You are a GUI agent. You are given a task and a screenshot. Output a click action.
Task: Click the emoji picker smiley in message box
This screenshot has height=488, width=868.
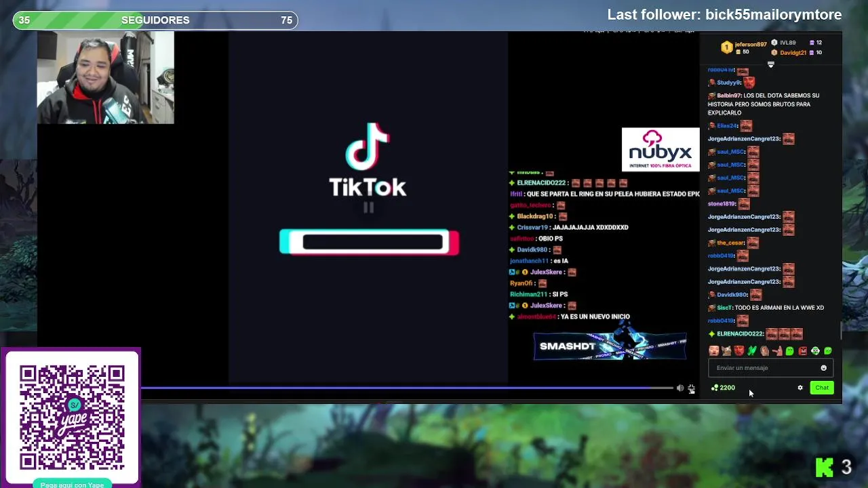824,368
